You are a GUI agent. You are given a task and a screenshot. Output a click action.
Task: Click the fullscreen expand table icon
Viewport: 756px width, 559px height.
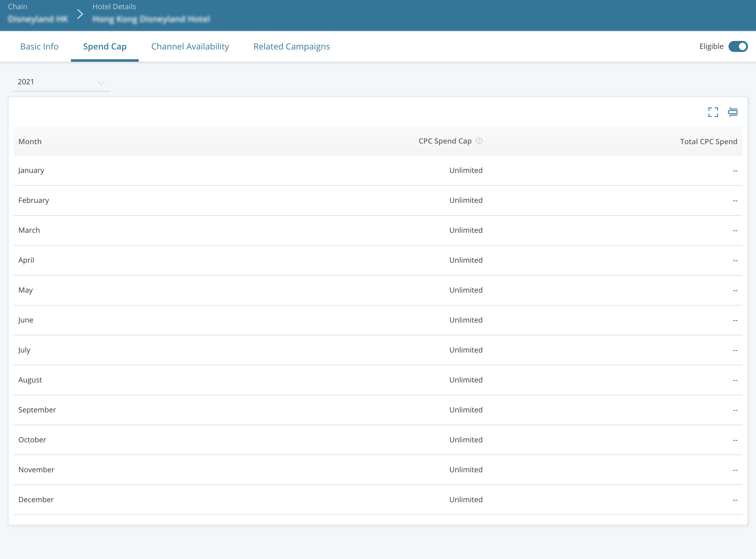pyautogui.click(x=713, y=112)
